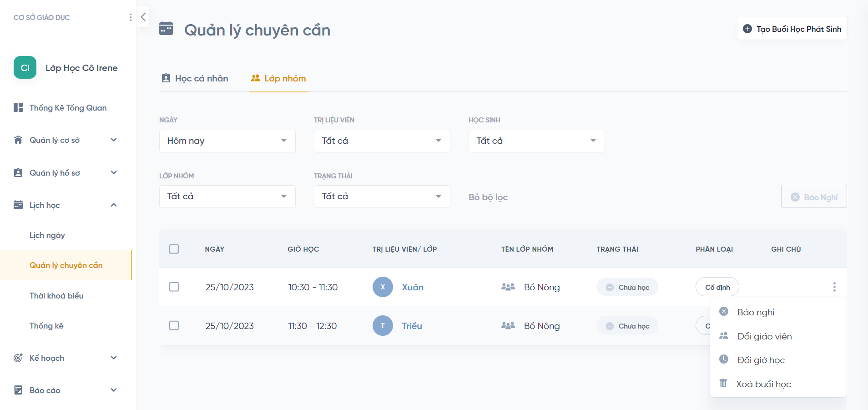
Task: Open the three-dot menu beside Cơ sở giáo dục
Action: click(131, 17)
